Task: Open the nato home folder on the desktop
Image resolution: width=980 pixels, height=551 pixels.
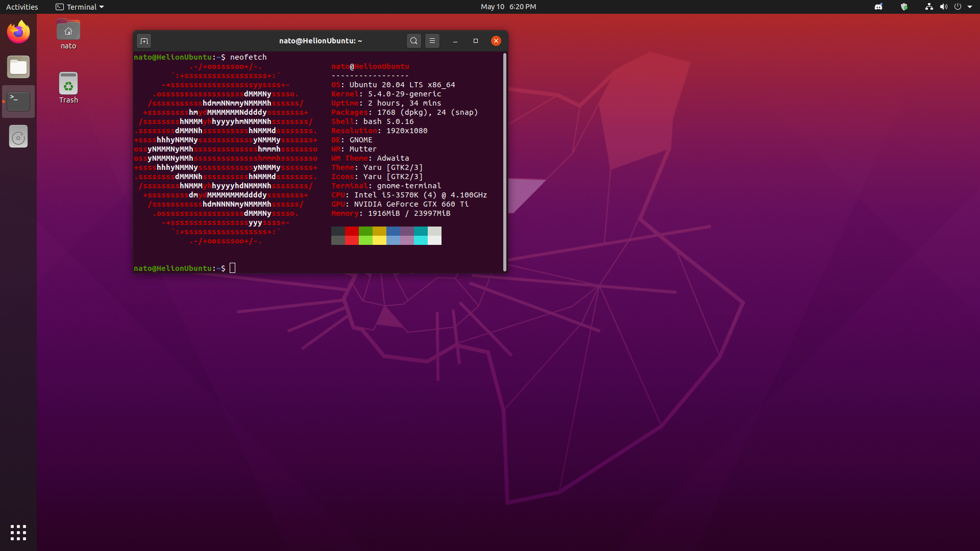Action: tap(68, 30)
